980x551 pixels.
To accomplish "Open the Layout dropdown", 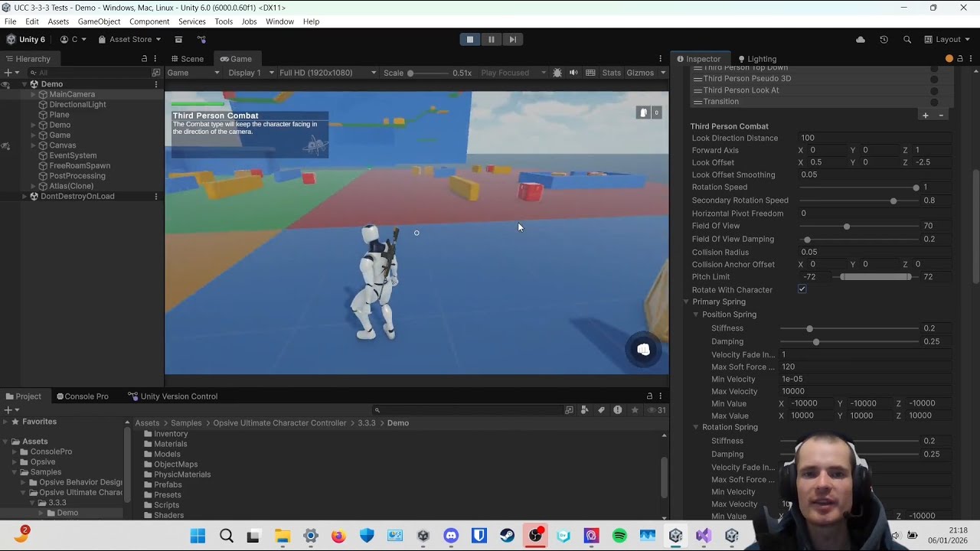I will point(948,39).
